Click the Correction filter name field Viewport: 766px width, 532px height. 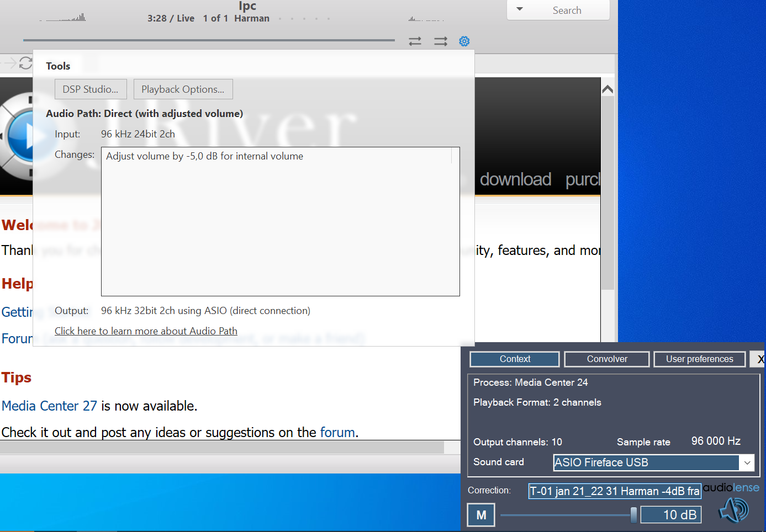coord(615,491)
